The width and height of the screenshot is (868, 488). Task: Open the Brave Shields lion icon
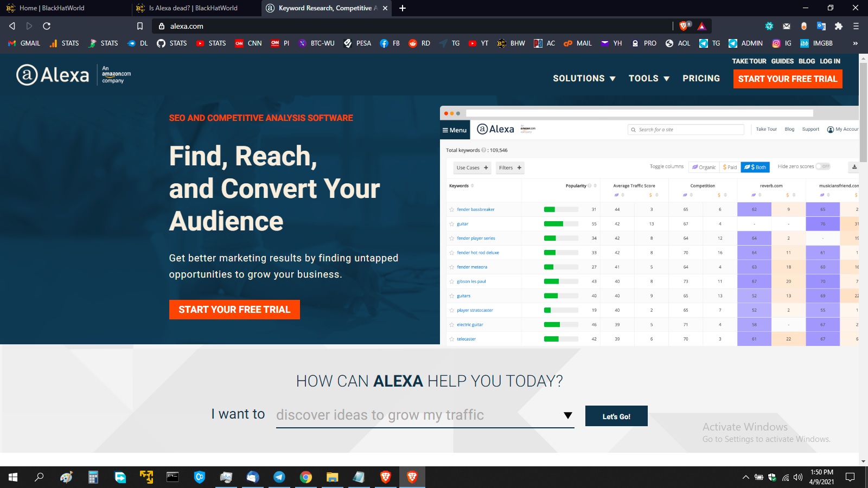pyautogui.click(x=685, y=26)
